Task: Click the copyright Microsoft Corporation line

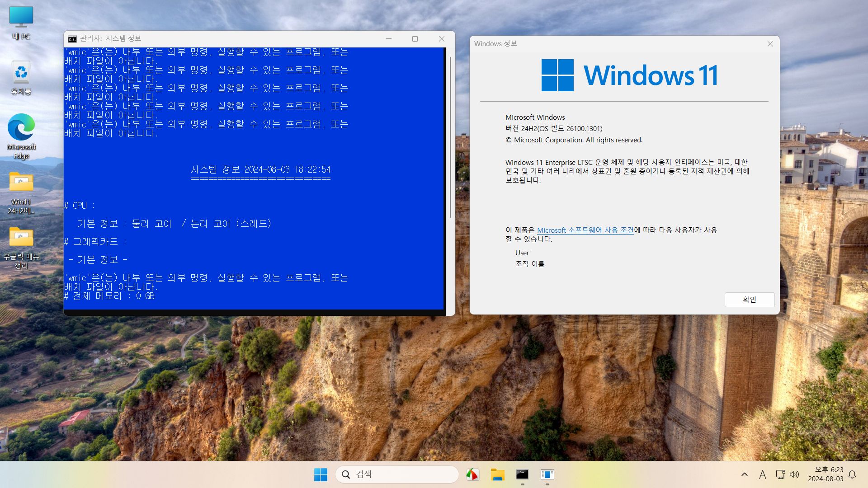Action: pyautogui.click(x=574, y=140)
